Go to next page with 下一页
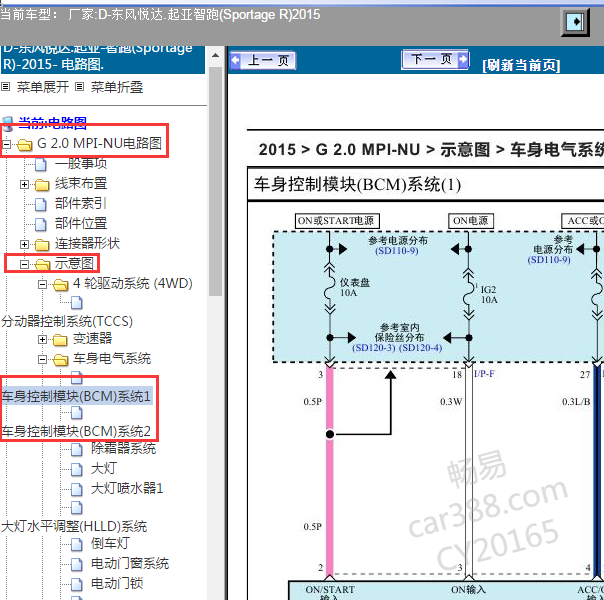604x600 pixels. tap(435, 60)
